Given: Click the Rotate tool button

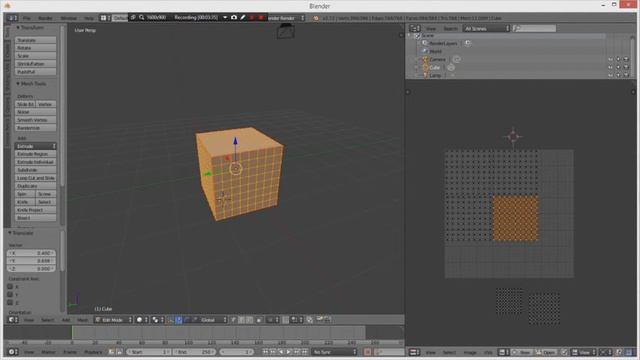Looking at the screenshot, I should (x=36, y=48).
